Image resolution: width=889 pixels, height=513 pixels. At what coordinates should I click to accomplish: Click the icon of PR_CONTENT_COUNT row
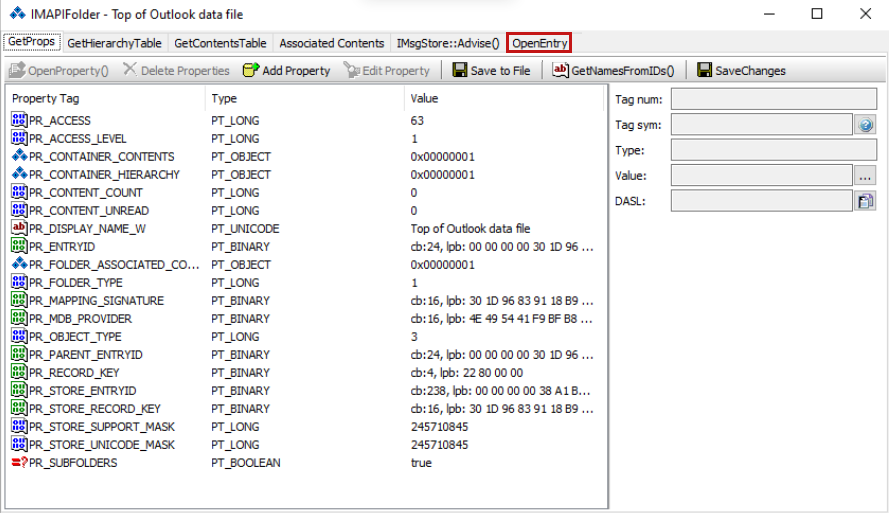tap(19, 192)
